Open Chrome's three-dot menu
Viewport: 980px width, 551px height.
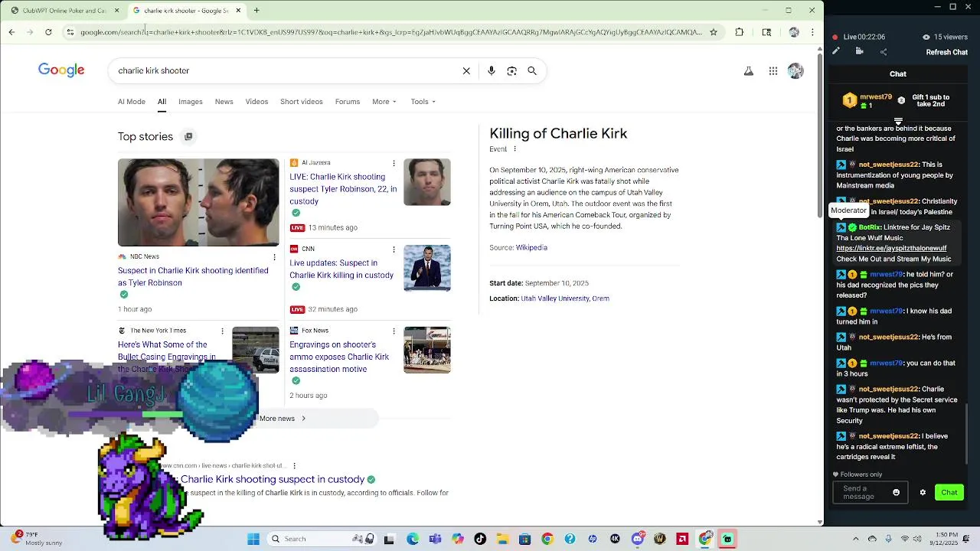(812, 32)
